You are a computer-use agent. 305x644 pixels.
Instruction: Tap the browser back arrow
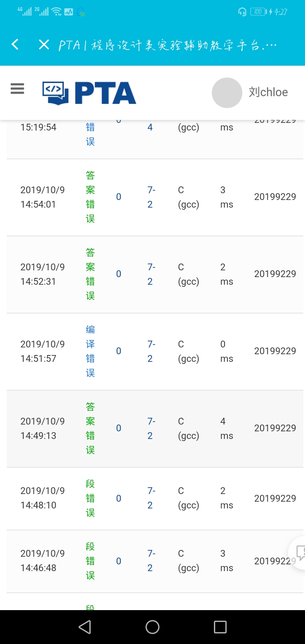click(15, 44)
